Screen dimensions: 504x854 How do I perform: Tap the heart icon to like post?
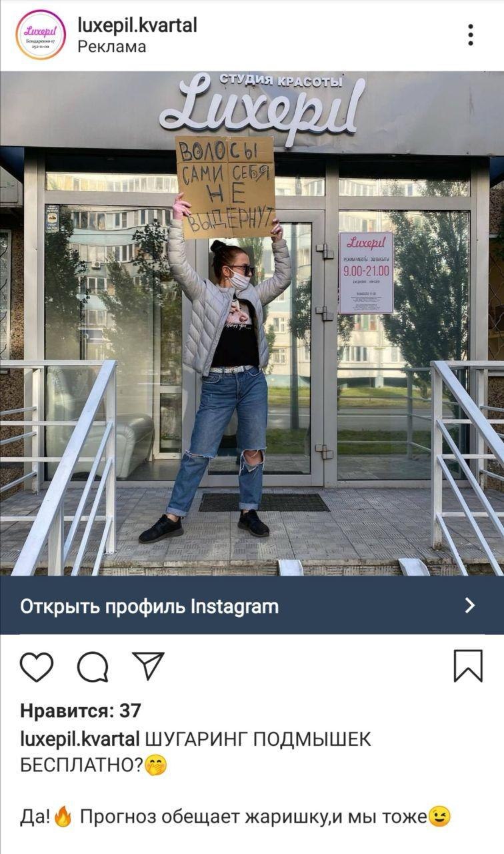pos(37,667)
